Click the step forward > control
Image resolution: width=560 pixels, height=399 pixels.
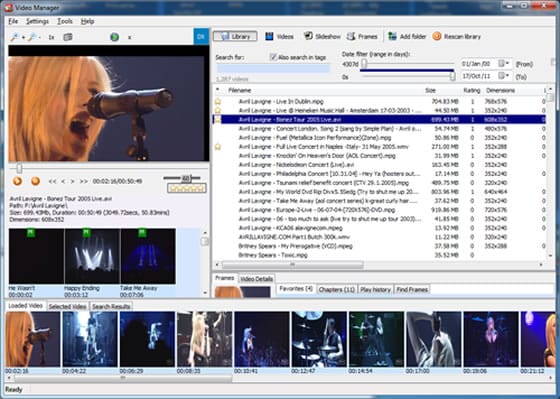72,181
